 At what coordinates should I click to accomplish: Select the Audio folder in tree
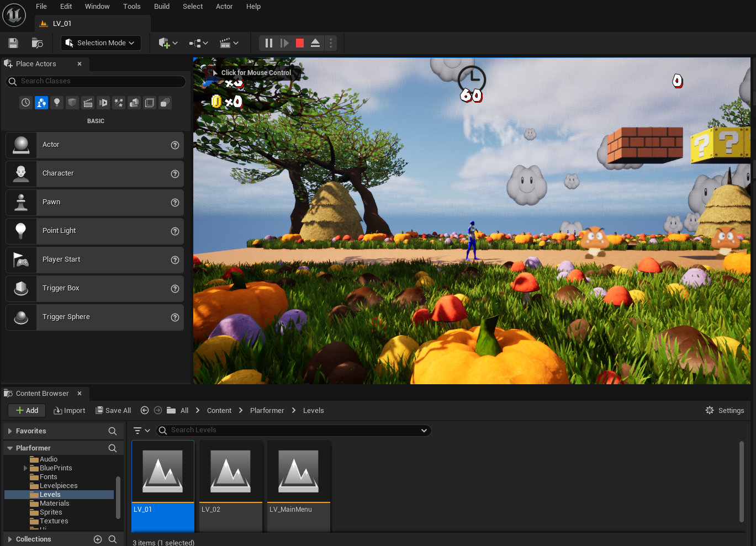pyautogui.click(x=44, y=459)
